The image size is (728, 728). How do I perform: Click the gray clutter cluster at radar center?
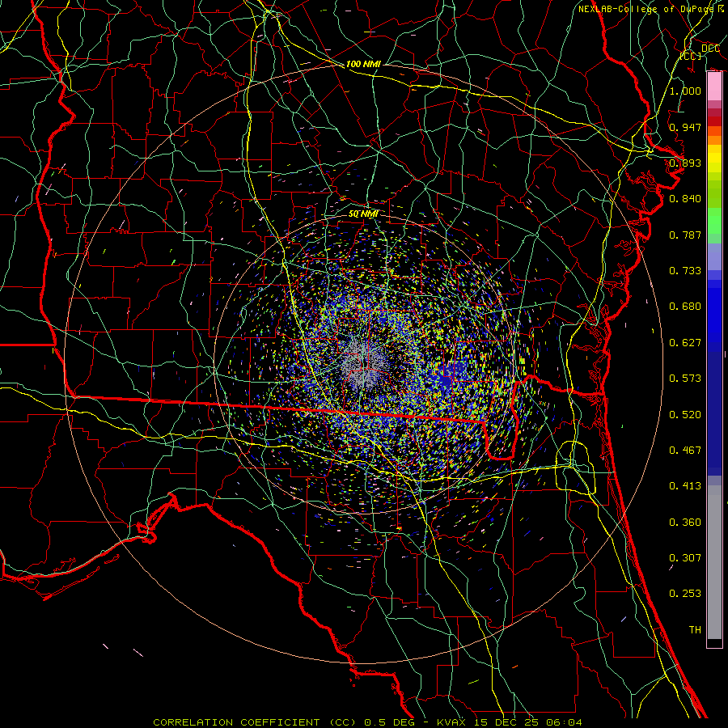point(365,365)
